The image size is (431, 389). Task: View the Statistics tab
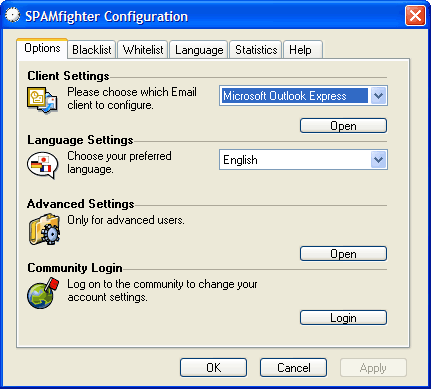(256, 50)
